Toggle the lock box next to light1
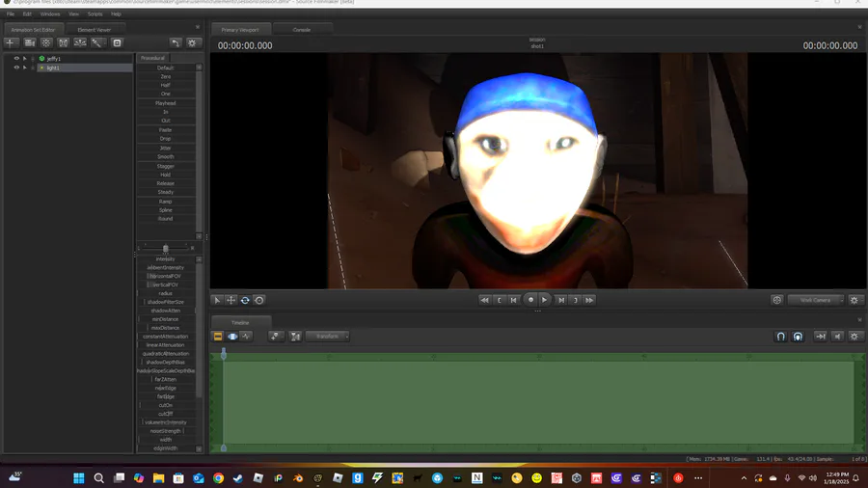The height and width of the screenshot is (488, 868). click(33, 68)
